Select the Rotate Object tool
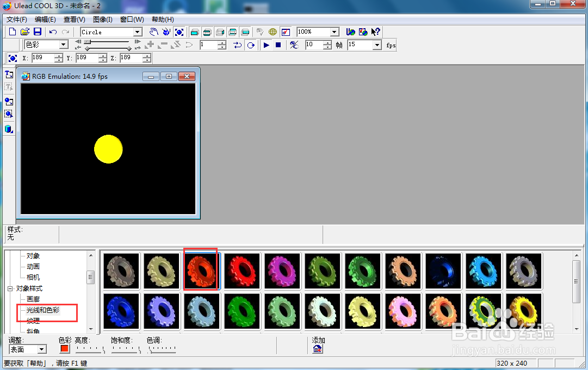The image size is (588, 370). [166, 32]
